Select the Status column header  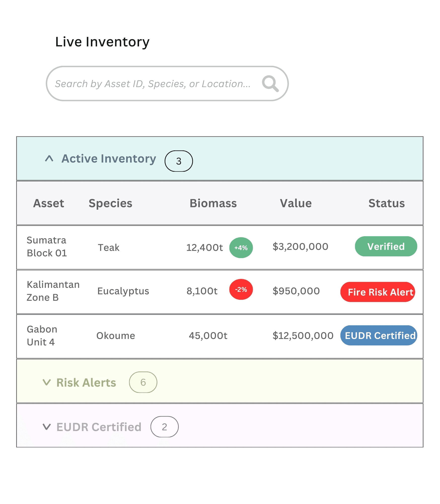386,203
